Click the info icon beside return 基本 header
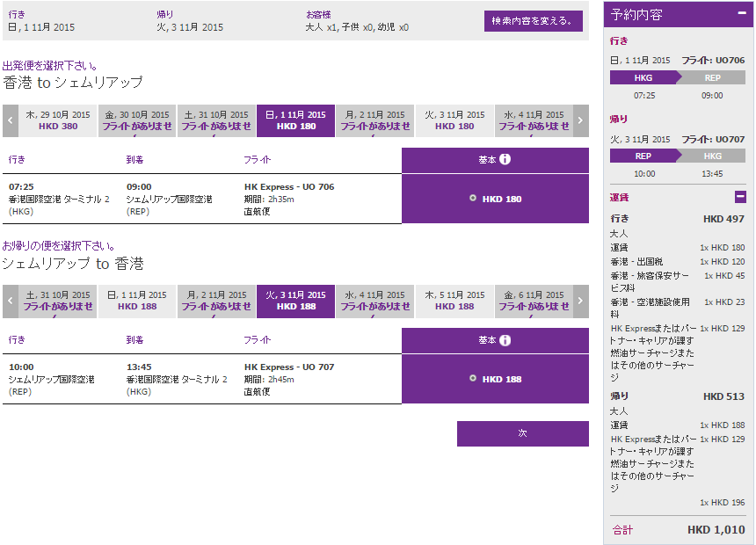Image resolution: width=756 pixels, height=545 pixels. [505, 340]
